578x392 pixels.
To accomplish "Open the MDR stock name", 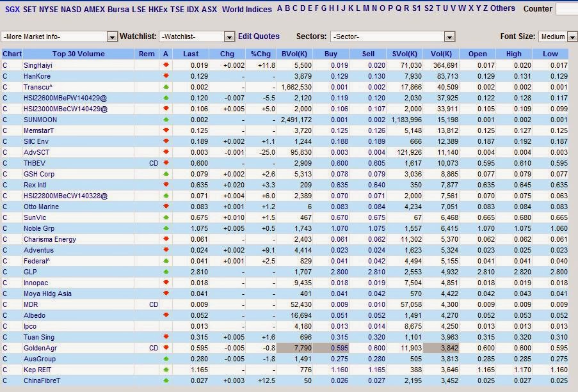I will [31, 304].
